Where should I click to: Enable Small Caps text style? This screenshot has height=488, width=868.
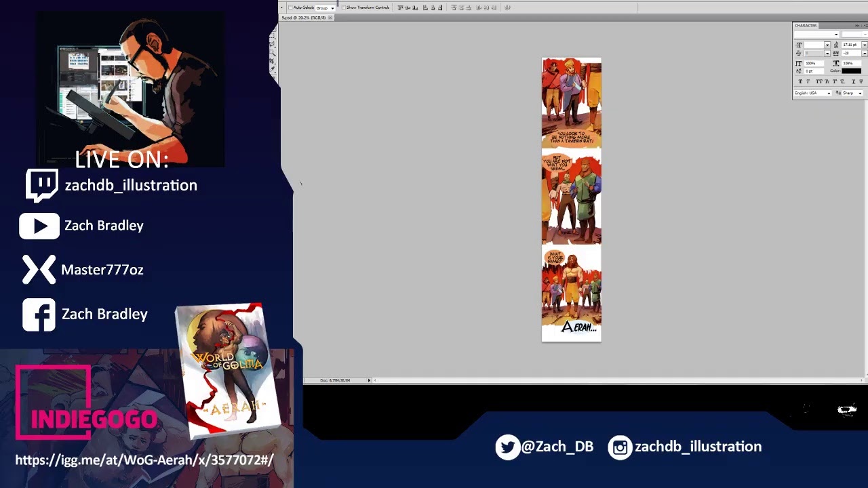point(826,81)
